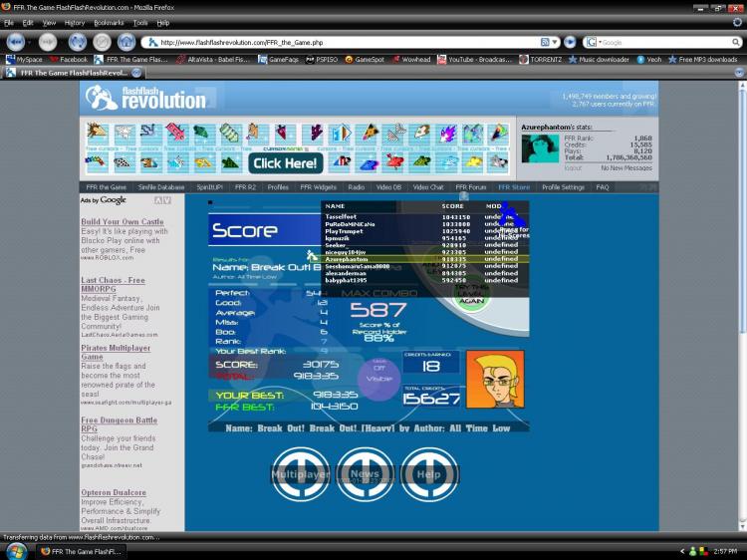
Task: Click the browser Back arrow button
Action: click(16, 43)
